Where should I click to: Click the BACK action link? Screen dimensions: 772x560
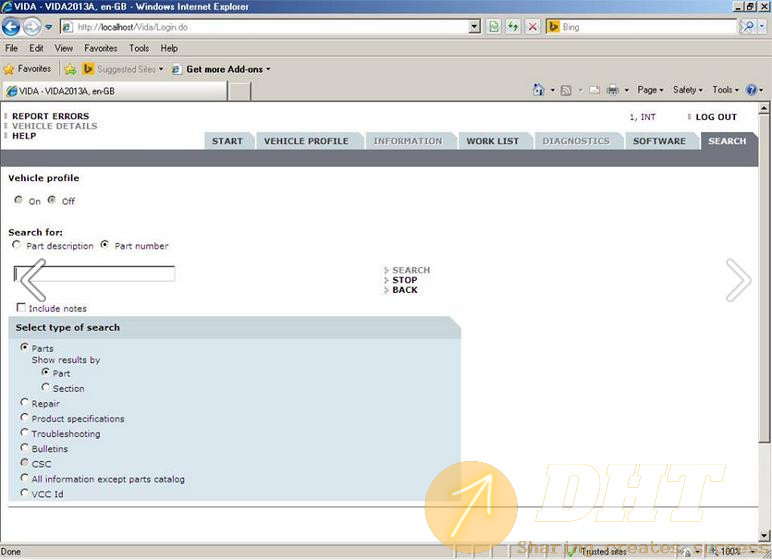[405, 290]
